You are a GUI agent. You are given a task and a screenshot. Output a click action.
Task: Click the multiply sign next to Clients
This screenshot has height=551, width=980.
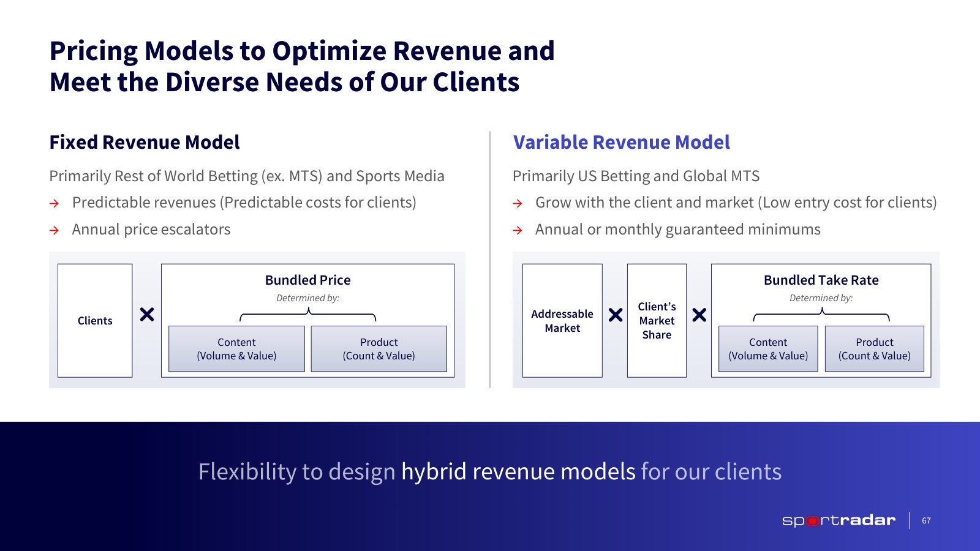click(147, 315)
